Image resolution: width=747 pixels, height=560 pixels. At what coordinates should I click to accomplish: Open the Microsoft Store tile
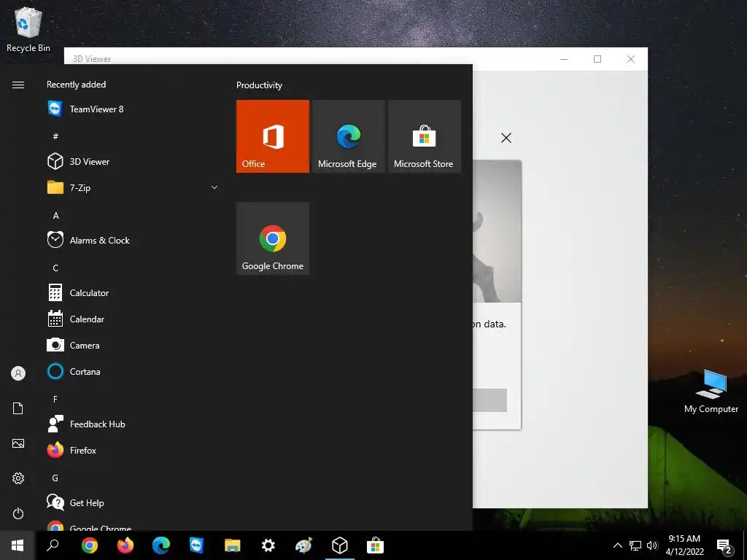click(425, 136)
